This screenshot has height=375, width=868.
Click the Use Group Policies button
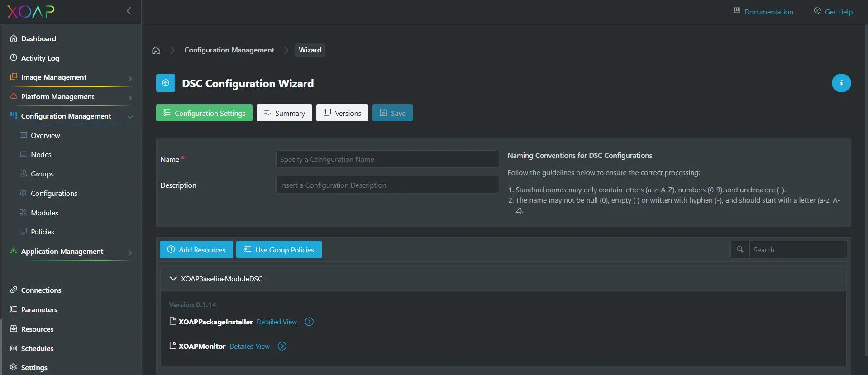coord(279,250)
